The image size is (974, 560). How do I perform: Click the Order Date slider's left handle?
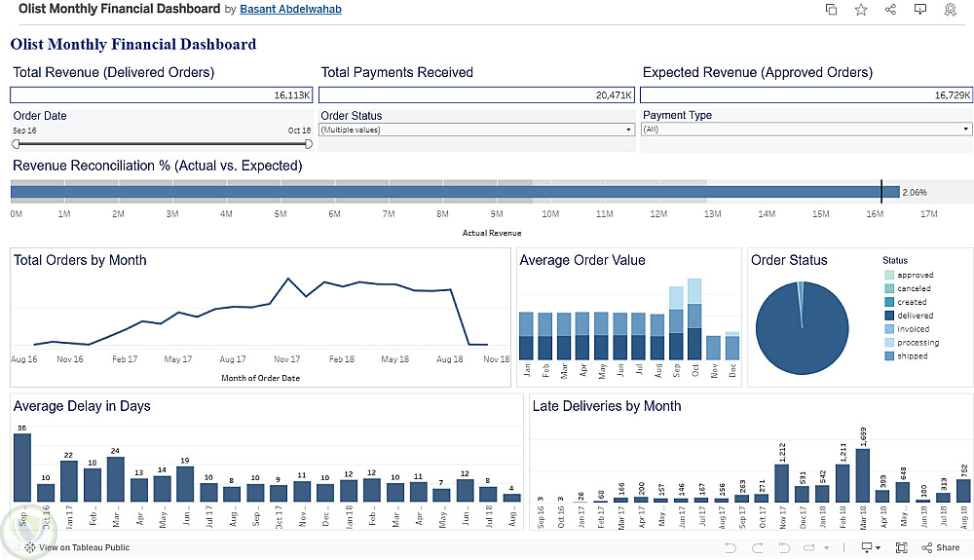tap(16, 144)
